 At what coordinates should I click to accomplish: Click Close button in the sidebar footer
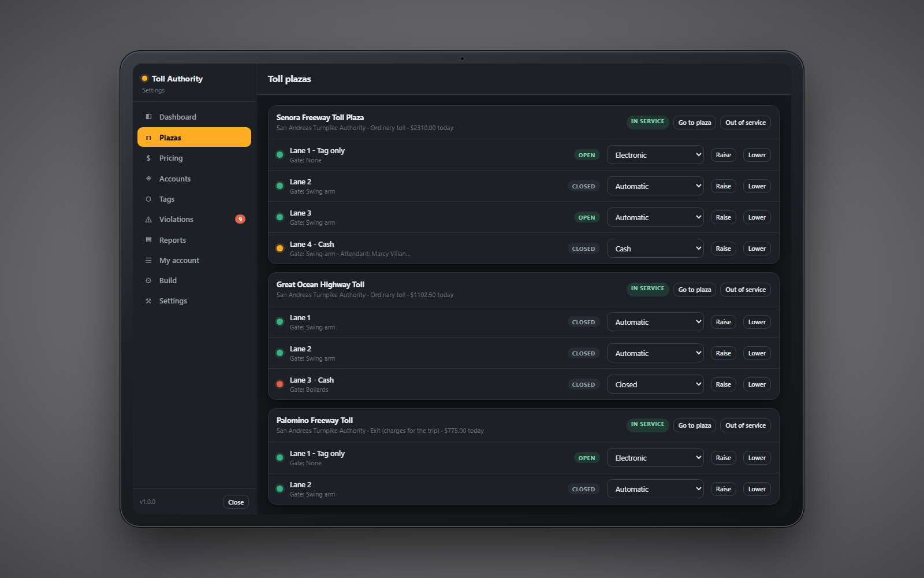pos(236,502)
